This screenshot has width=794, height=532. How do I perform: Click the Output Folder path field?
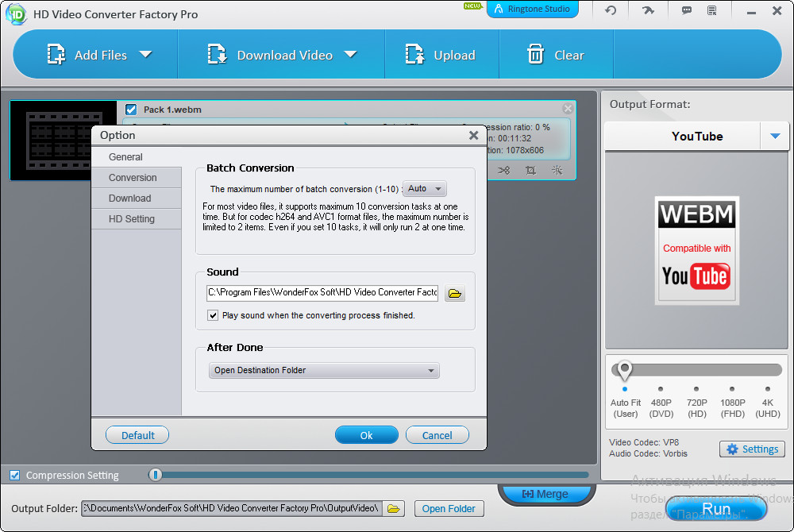click(231, 508)
